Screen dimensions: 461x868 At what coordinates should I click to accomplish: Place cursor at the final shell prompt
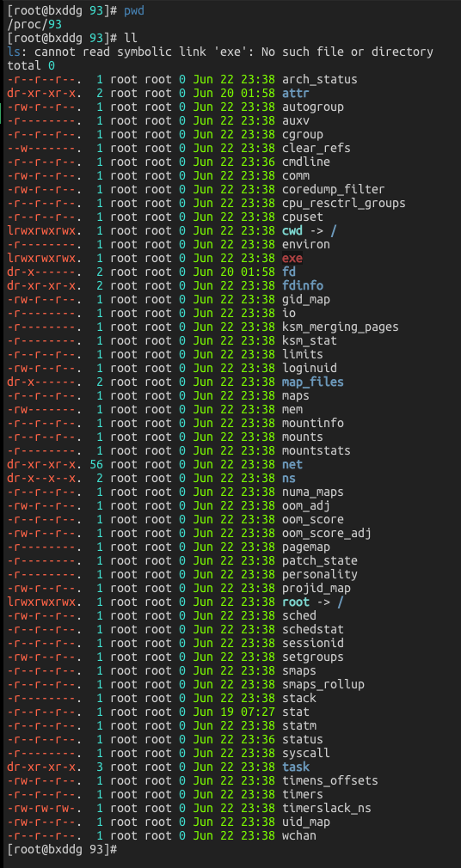click(120, 849)
